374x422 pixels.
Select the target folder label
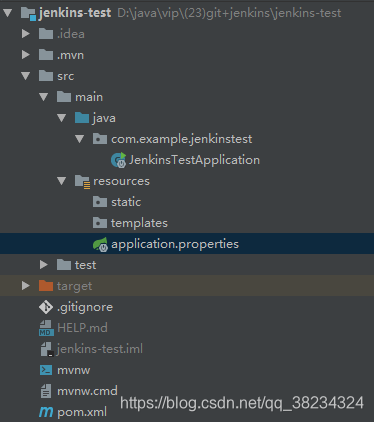[75, 286]
